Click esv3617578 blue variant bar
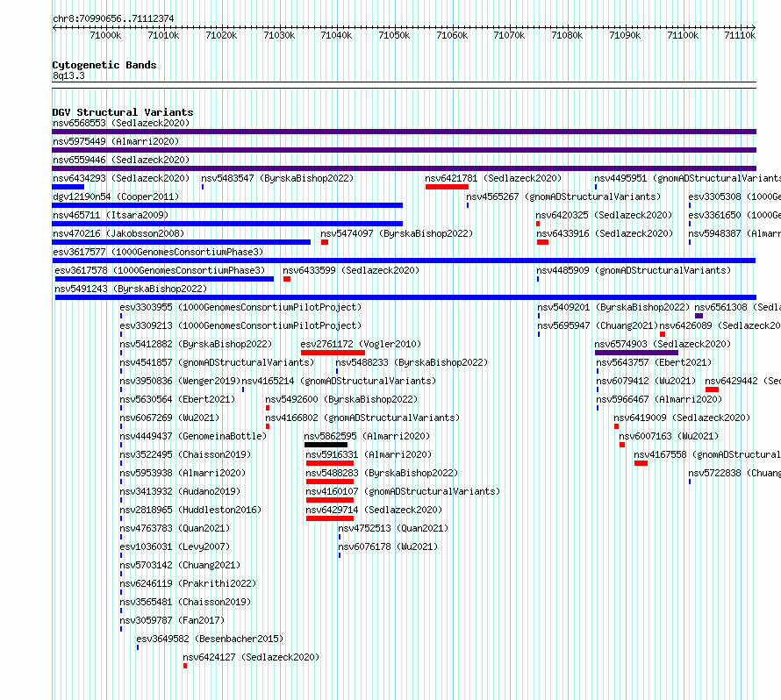The image size is (781, 700). pyautogui.click(x=164, y=279)
